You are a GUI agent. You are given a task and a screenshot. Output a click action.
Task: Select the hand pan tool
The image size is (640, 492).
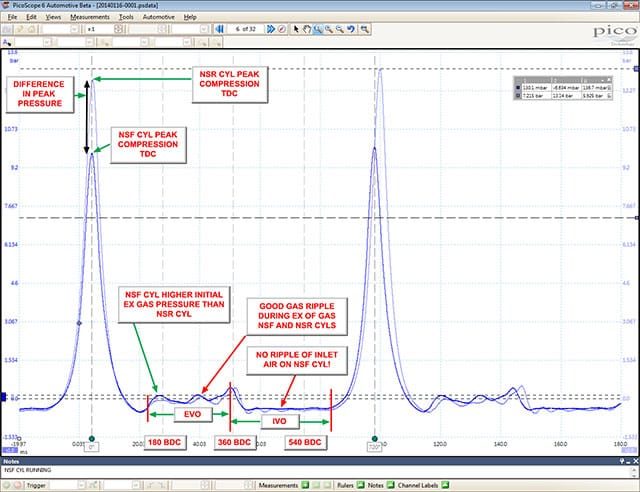[307, 29]
